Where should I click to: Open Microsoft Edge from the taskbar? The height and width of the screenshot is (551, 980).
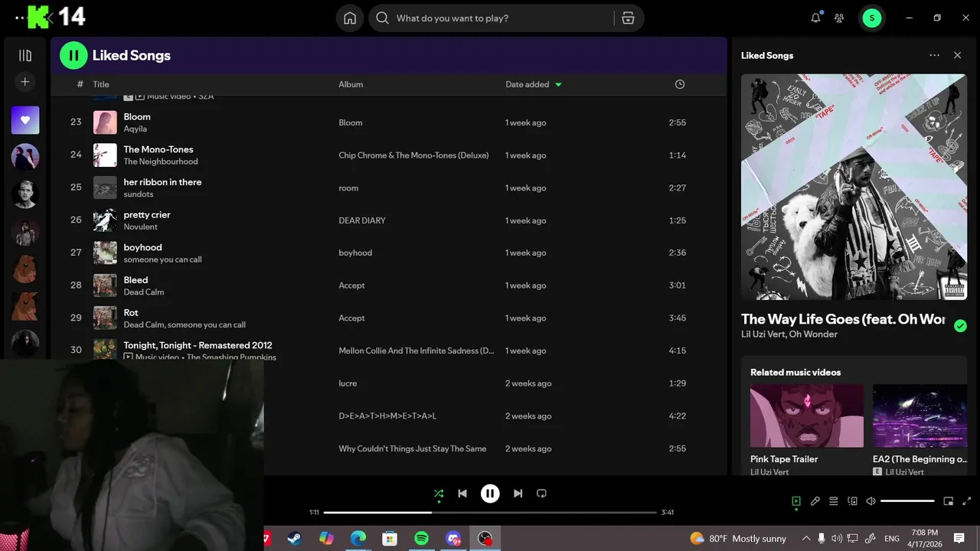pyautogui.click(x=358, y=539)
